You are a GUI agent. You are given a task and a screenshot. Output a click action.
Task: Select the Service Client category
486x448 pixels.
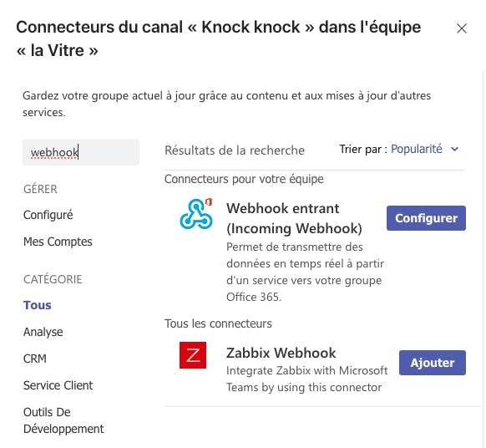point(58,385)
